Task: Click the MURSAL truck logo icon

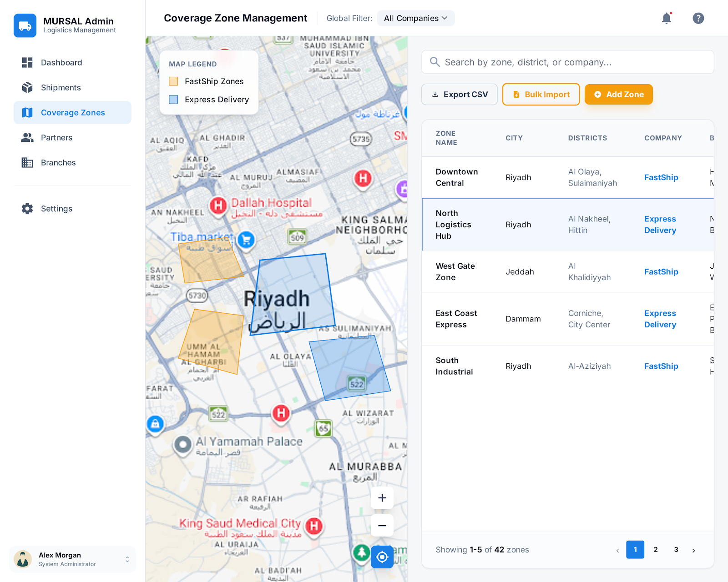Action: [25, 25]
